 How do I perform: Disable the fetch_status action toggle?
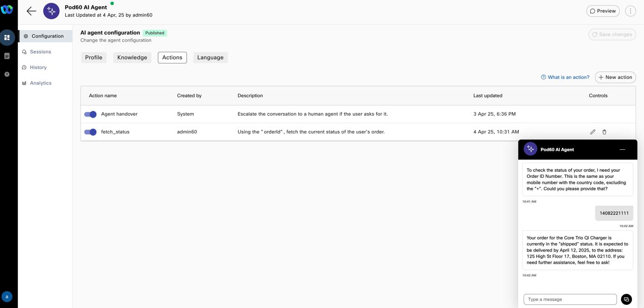[x=91, y=132]
